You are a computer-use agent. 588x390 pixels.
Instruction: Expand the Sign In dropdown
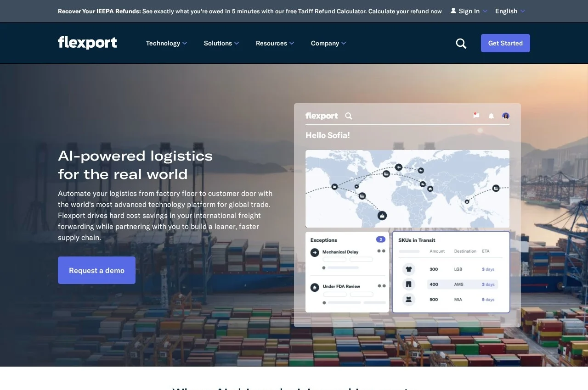pos(469,11)
